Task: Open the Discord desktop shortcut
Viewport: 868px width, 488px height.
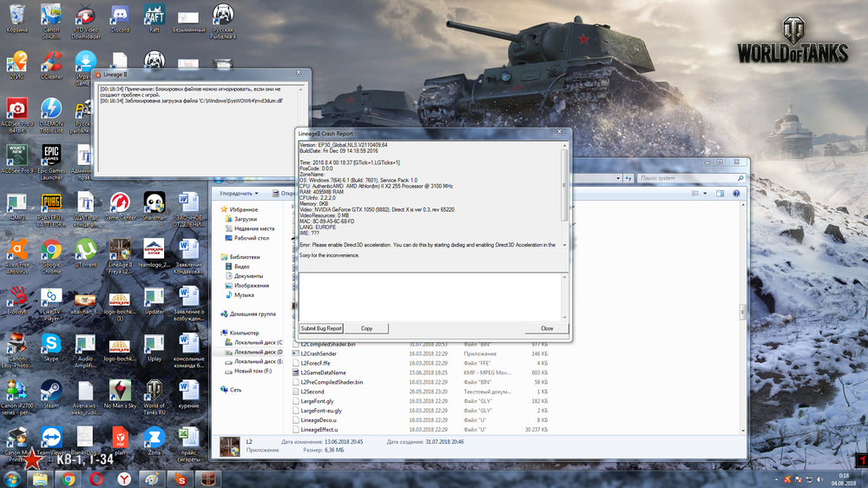Action: tap(120, 17)
